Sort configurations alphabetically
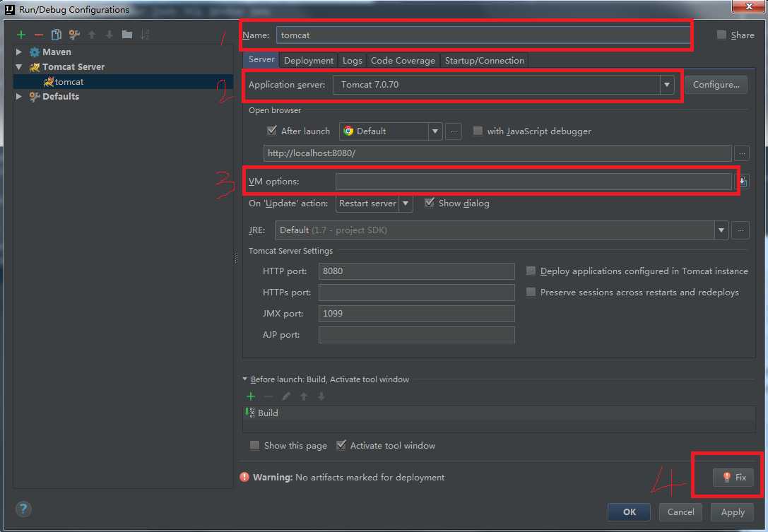Viewport: 768px width, 532px height. [x=145, y=35]
